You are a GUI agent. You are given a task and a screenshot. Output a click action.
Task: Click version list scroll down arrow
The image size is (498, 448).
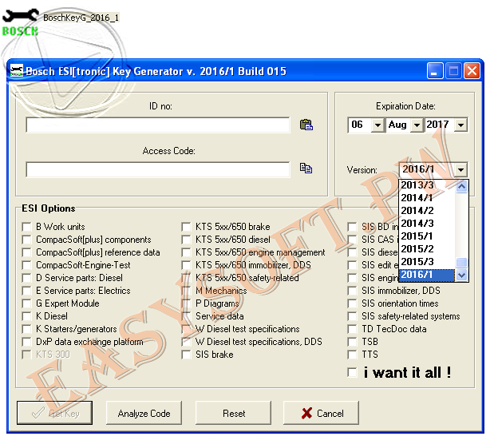[x=461, y=275]
